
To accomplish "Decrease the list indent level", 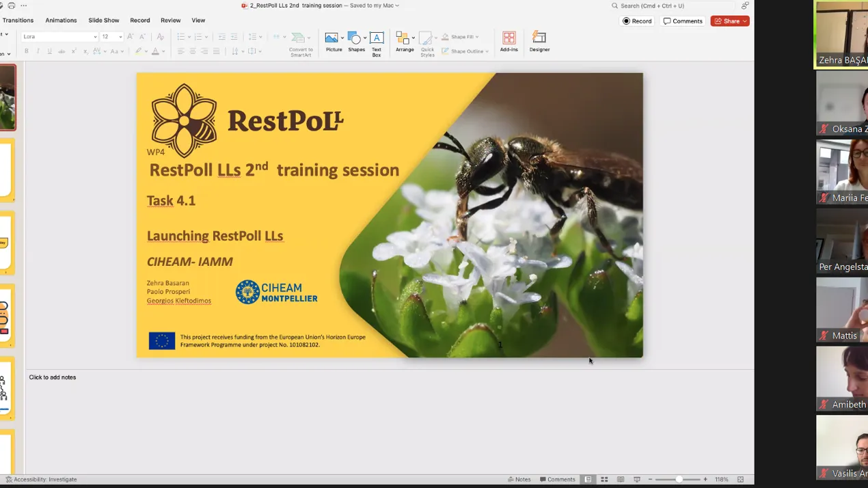I will click(x=221, y=37).
